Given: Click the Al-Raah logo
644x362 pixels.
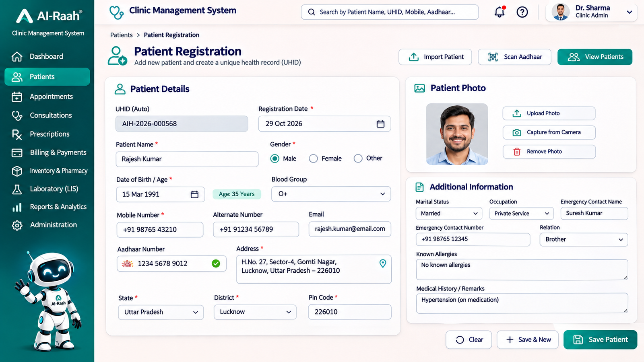Looking at the screenshot, I should click(49, 16).
